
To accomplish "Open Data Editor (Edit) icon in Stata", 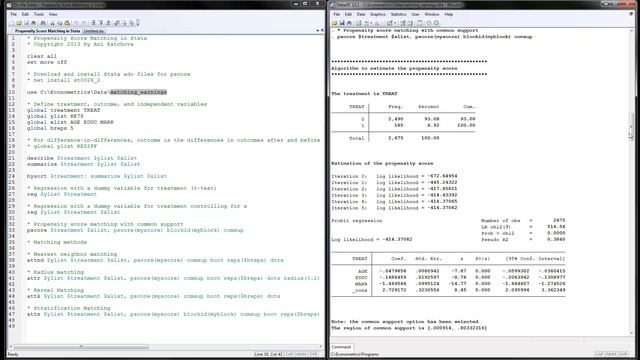I will point(402,23).
